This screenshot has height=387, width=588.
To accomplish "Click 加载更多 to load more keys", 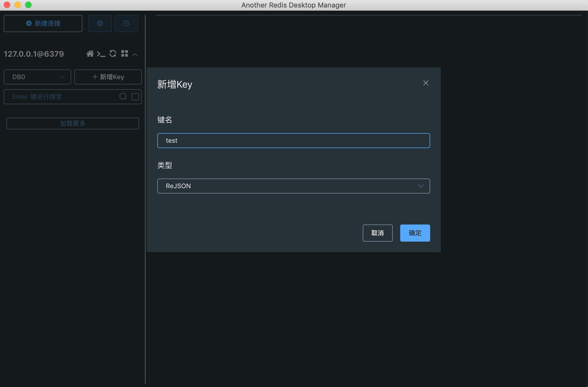I will 72,123.
